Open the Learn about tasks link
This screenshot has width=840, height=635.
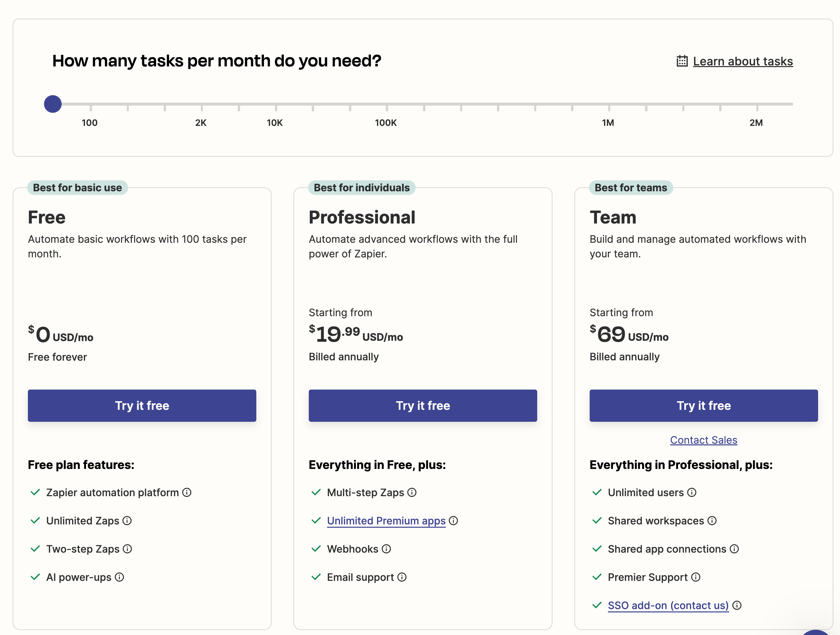742,61
